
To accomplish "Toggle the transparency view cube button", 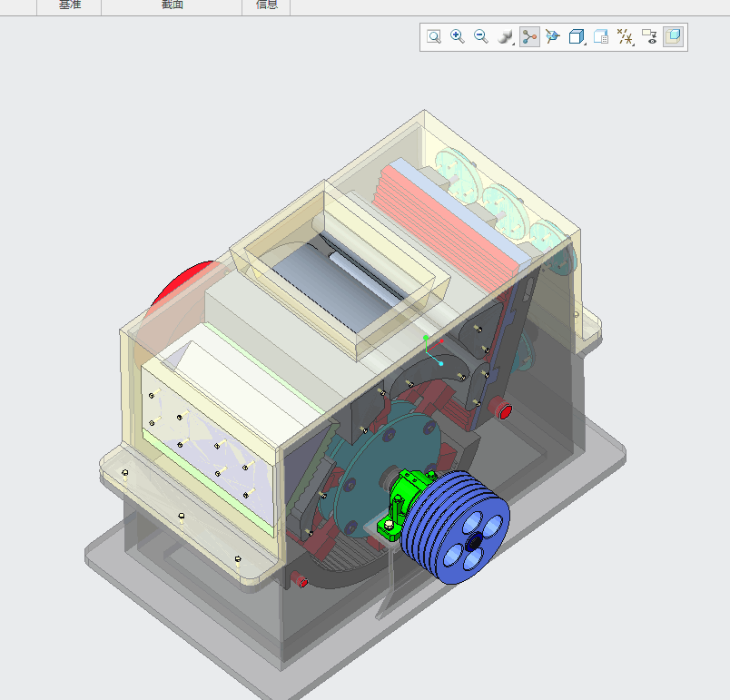I will [673, 36].
